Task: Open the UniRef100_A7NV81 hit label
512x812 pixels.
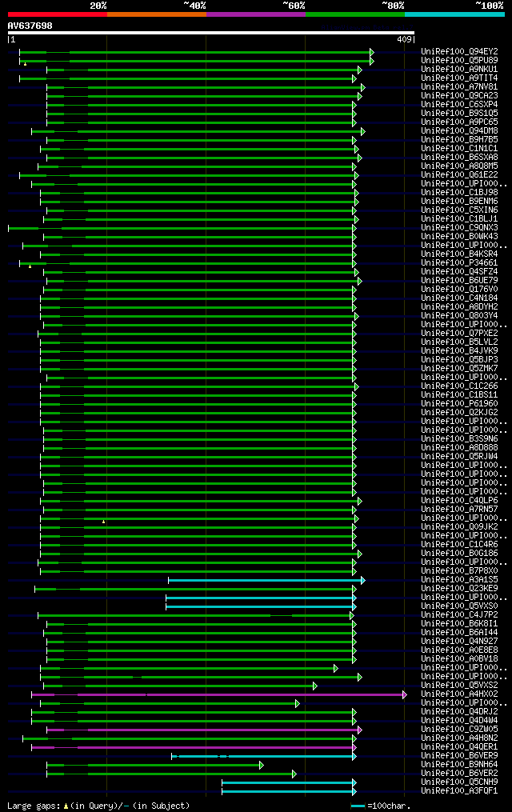Action: click(459, 87)
